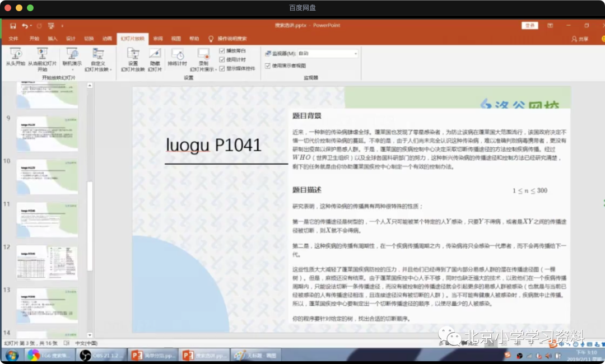Click the 题目描述 heading on slide

click(307, 190)
